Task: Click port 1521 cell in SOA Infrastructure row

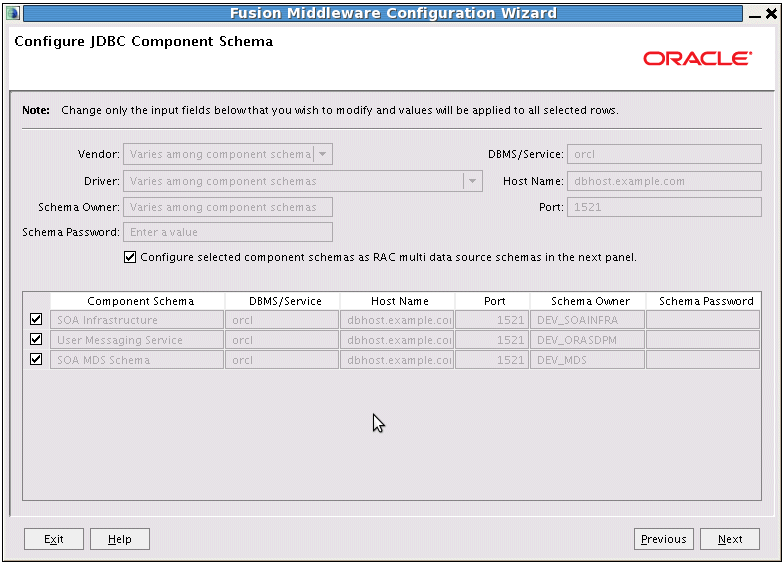Action: 492,320
